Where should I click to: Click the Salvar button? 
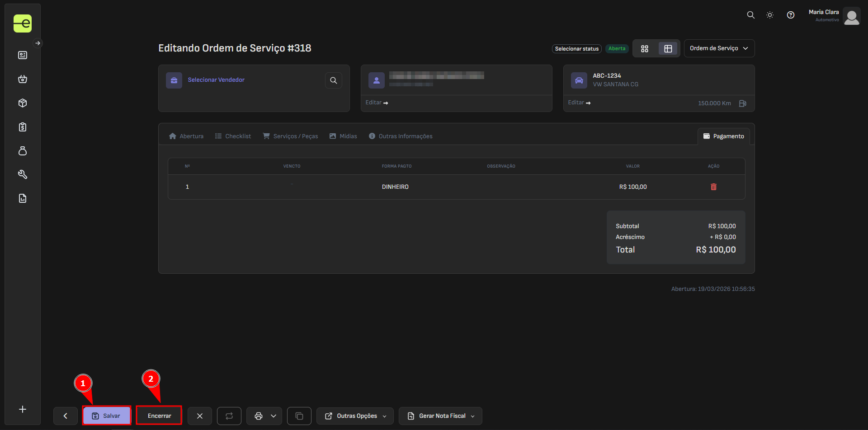click(107, 416)
